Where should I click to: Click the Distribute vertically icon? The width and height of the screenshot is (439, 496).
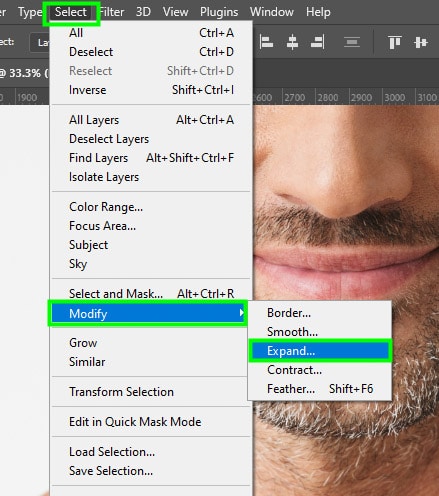click(352, 42)
